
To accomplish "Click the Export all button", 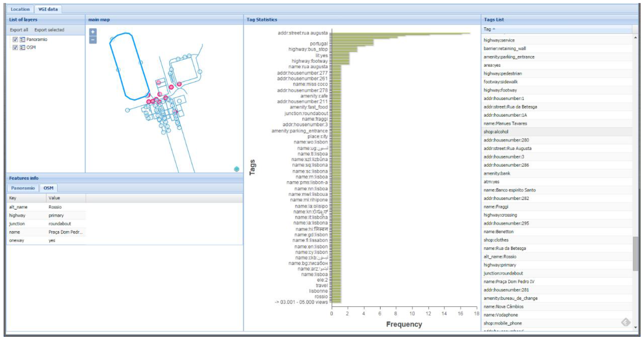I will pos(19,30).
